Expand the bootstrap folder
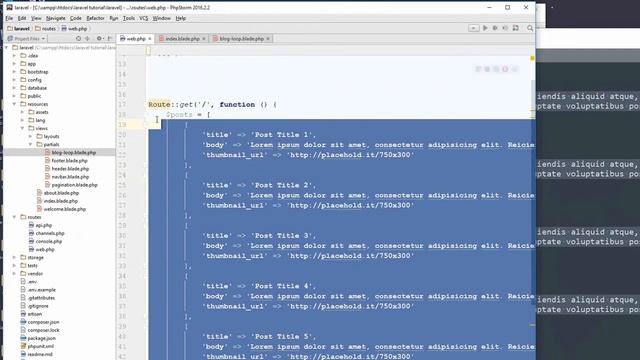 point(15,72)
